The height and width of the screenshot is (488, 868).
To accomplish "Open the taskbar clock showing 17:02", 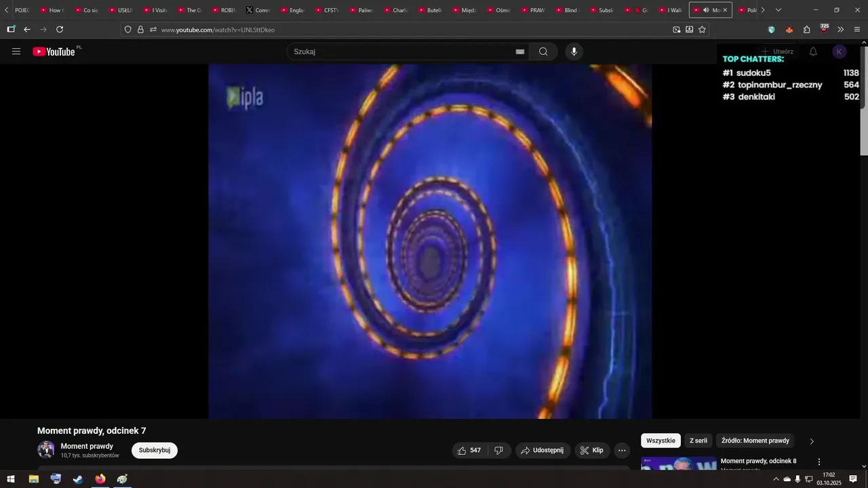I will pyautogui.click(x=829, y=479).
